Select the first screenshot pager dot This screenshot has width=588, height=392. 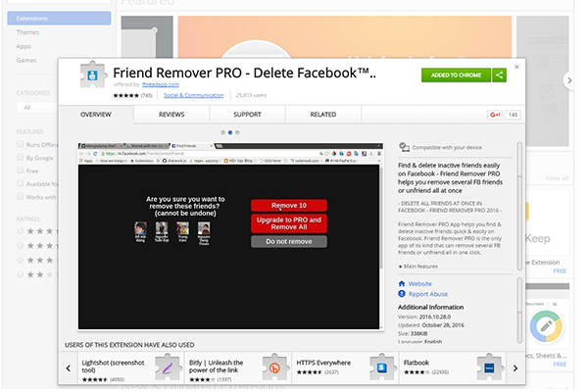222,132
